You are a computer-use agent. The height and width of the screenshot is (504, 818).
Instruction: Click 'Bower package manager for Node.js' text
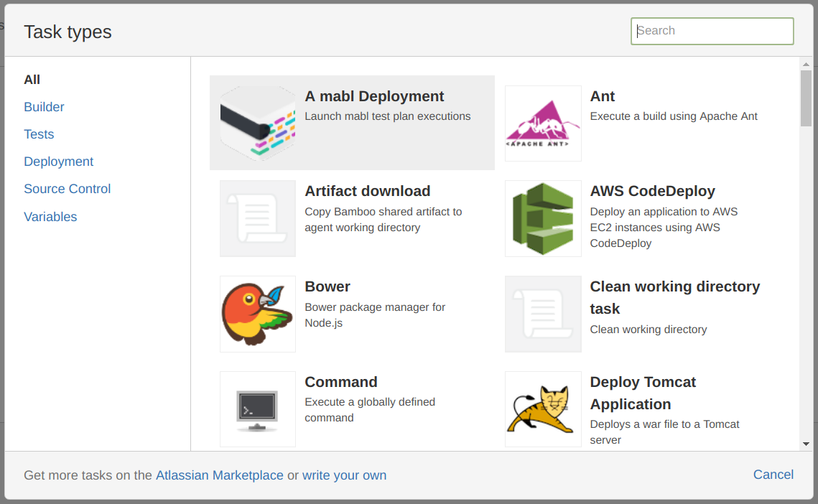coord(375,315)
